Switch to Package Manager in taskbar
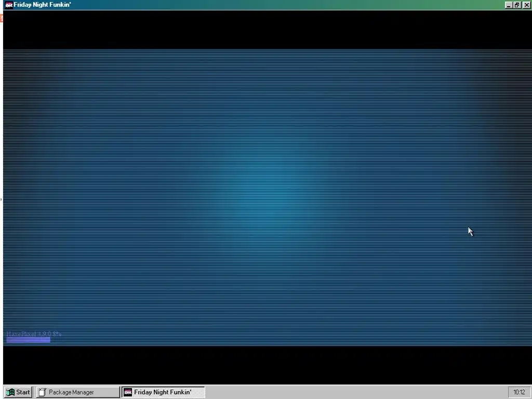Viewport: 532px width, 399px height. pyautogui.click(x=78, y=392)
